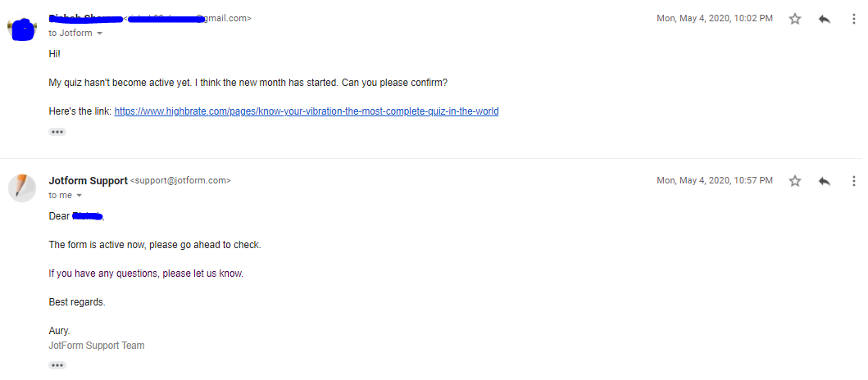
Task: Star the first email from 10:02 PM
Action: click(x=795, y=19)
